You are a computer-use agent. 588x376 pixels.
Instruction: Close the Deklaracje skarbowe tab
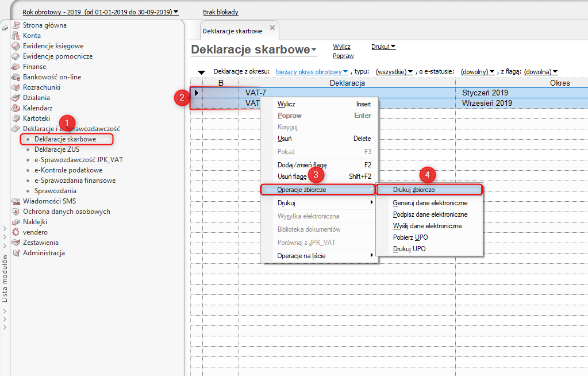[x=272, y=28]
